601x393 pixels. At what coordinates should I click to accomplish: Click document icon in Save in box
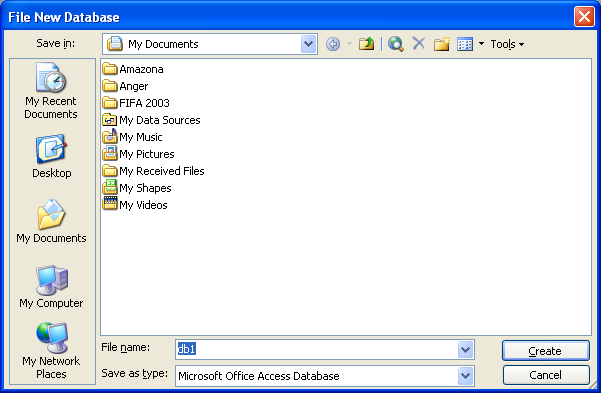click(x=115, y=44)
